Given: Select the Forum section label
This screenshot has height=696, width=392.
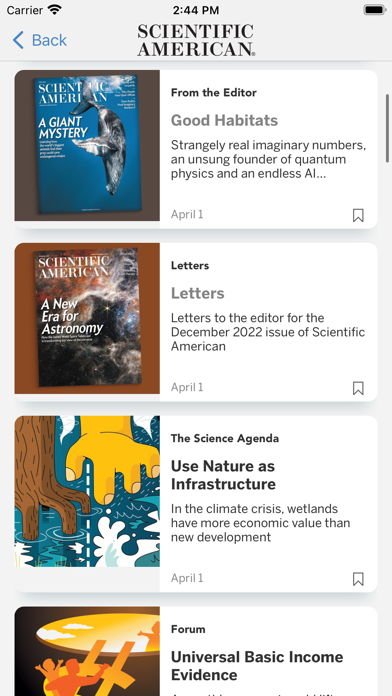Looking at the screenshot, I should 188,629.
